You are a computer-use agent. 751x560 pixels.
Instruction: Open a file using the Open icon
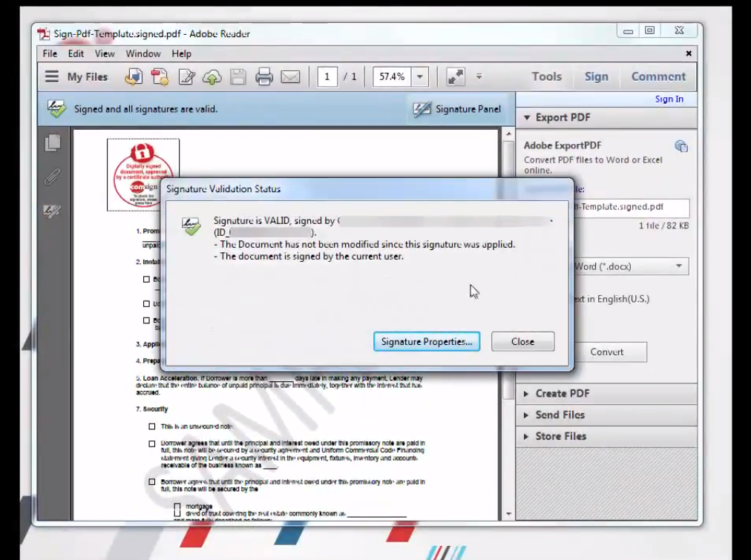pyautogui.click(x=134, y=76)
